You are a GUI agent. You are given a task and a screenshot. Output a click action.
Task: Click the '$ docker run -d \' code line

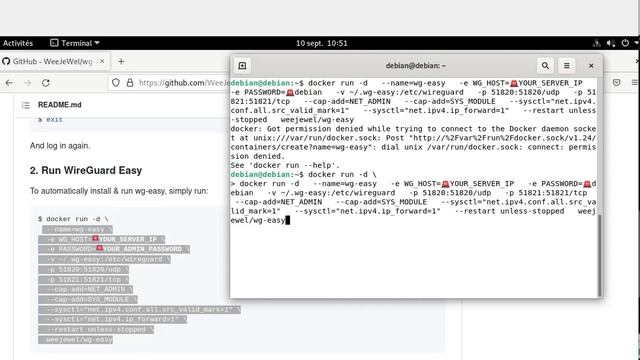(x=73, y=219)
